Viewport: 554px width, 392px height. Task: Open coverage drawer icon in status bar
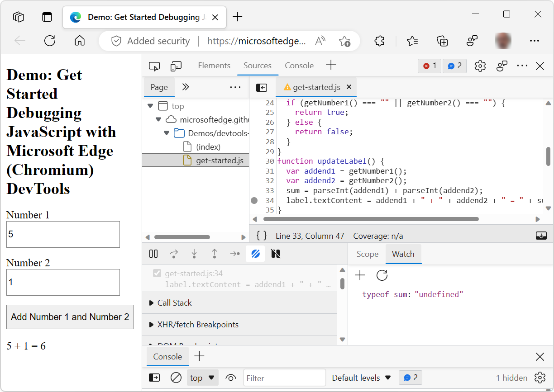[541, 236]
